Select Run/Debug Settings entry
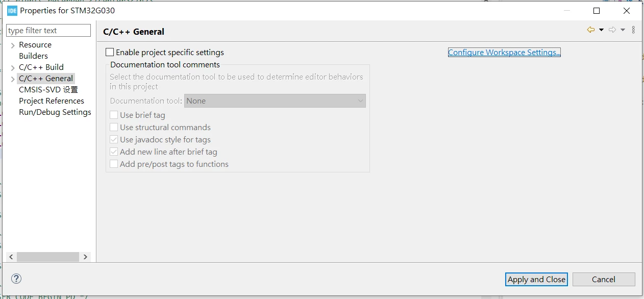The image size is (644, 299). pos(55,112)
